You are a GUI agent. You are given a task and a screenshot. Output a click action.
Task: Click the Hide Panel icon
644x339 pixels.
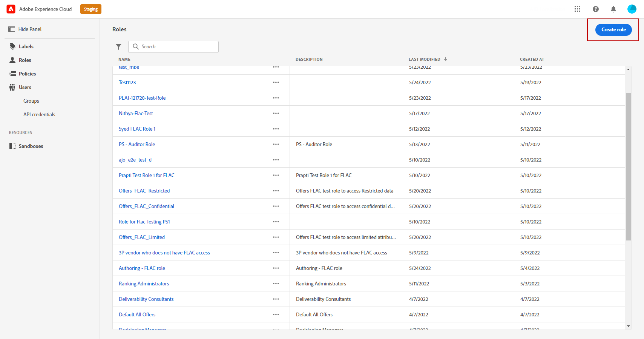(12, 29)
